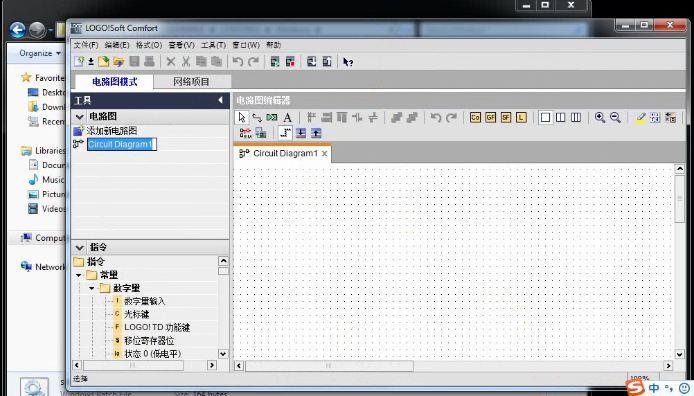694x396 pixels.
Task: Collapse the 数字量 tree folder
Action: coord(92,288)
